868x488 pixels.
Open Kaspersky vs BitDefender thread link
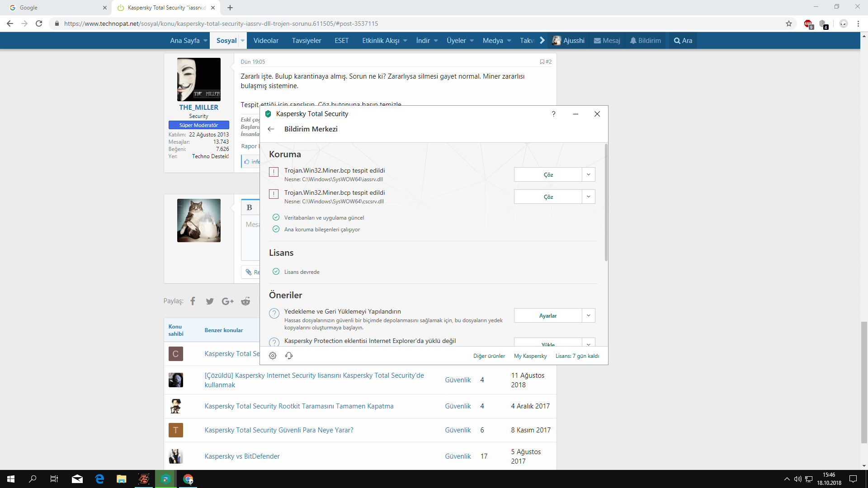(242, 456)
